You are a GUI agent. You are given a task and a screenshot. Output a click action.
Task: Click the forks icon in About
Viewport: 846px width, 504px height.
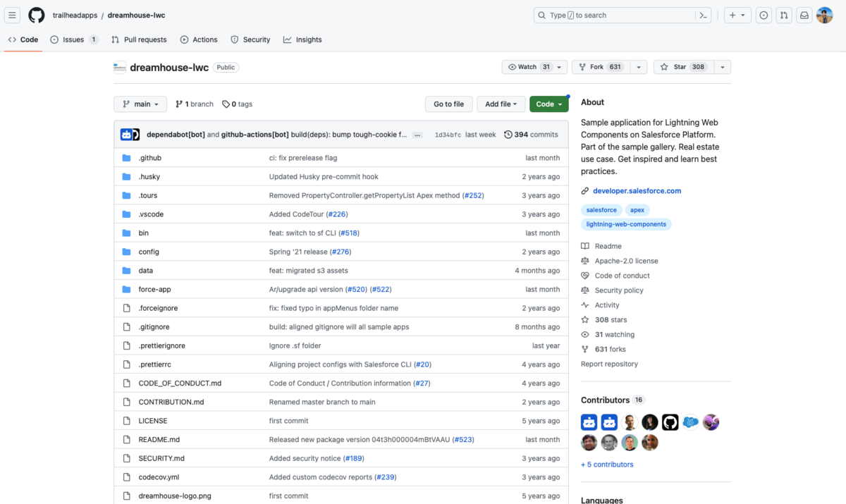point(585,350)
